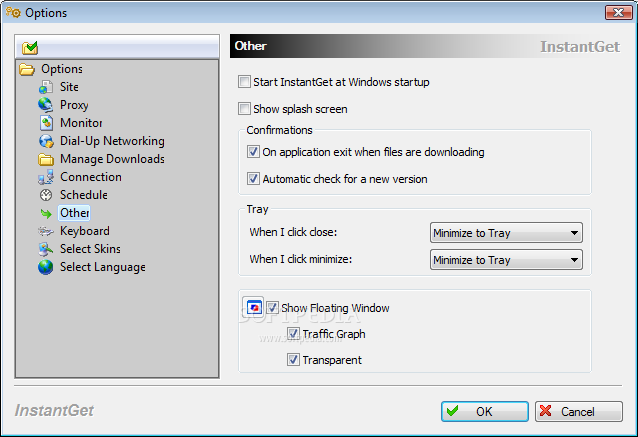Click the italic InstantGet logo at bottom
The height and width of the screenshot is (437, 638).
[54, 411]
